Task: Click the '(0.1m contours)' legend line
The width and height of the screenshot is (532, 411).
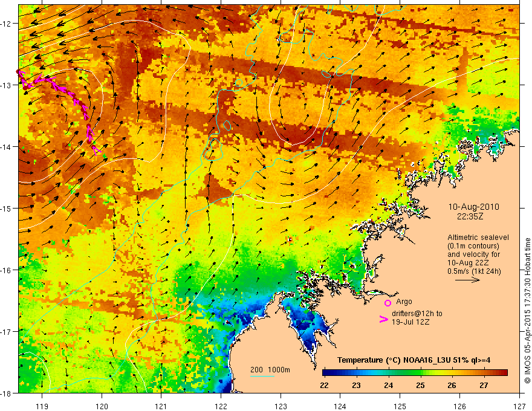Action: click(x=473, y=246)
